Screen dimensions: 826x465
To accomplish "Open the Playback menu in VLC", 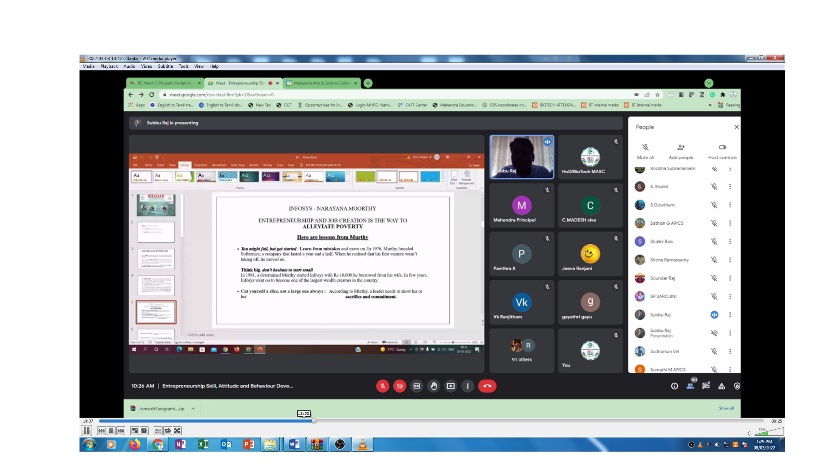I will (x=108, y=66).
